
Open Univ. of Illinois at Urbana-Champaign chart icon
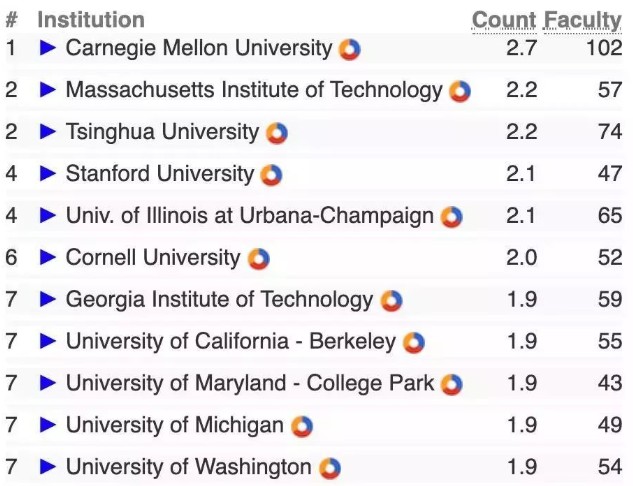coord(451,217)
